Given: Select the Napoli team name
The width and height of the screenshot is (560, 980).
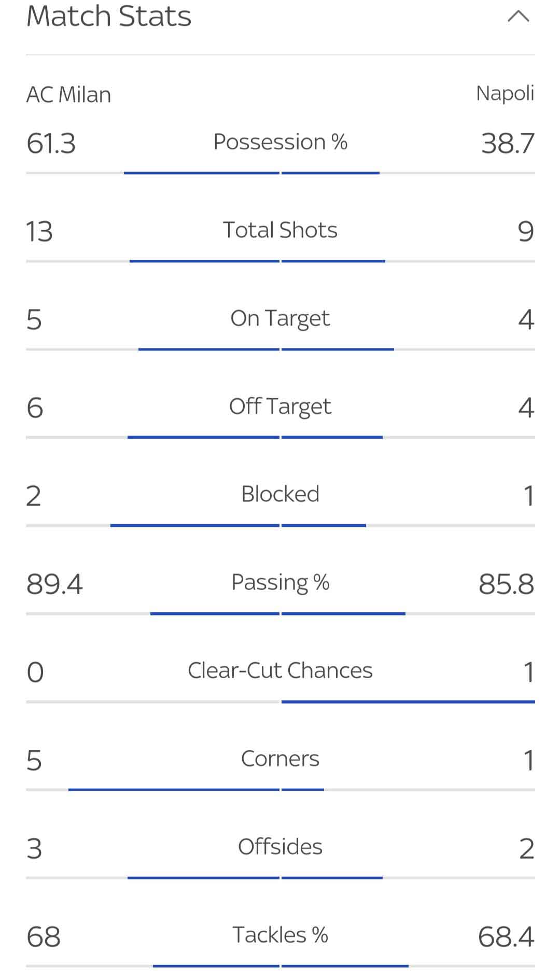Looking at the screenshot, I should pyautogui.click(x=505, y=94).
